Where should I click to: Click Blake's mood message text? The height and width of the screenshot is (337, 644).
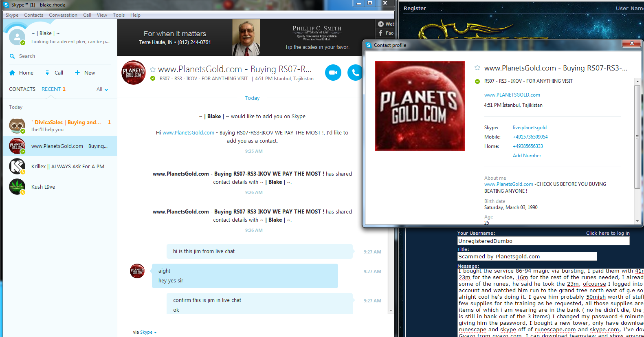[x=70, y=42]
